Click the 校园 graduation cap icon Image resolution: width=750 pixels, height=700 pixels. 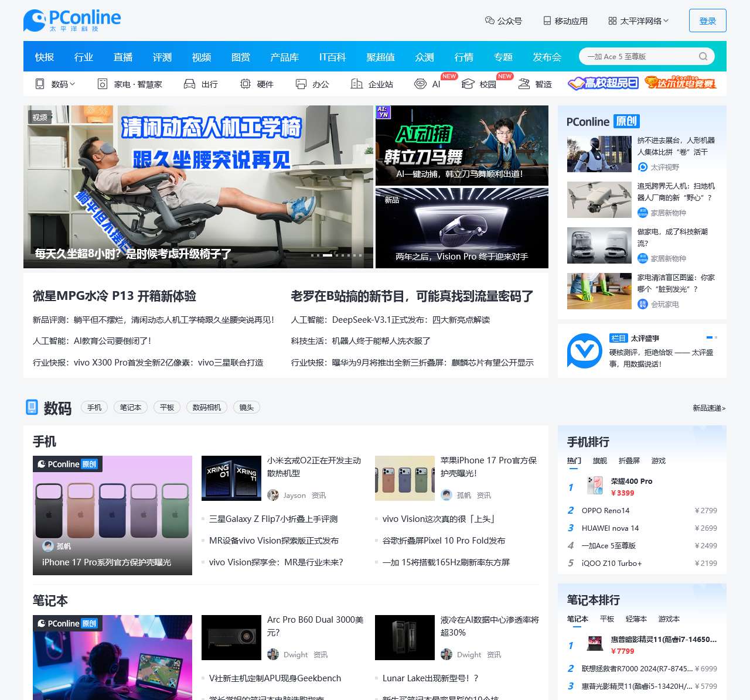point(468,84)
